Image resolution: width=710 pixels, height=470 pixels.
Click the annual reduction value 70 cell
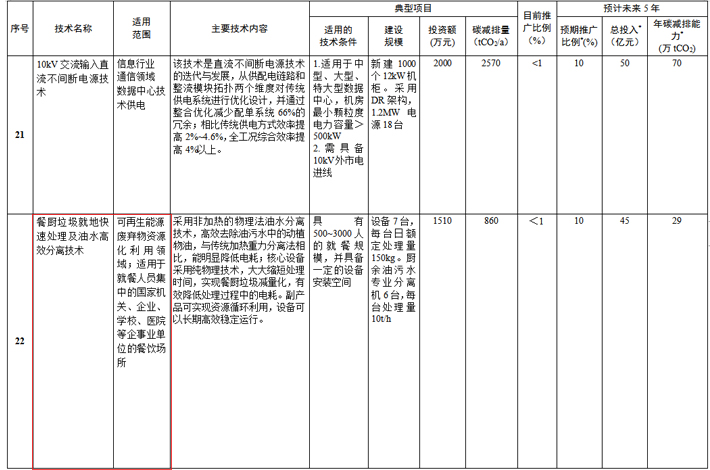(x=677, y=63)
